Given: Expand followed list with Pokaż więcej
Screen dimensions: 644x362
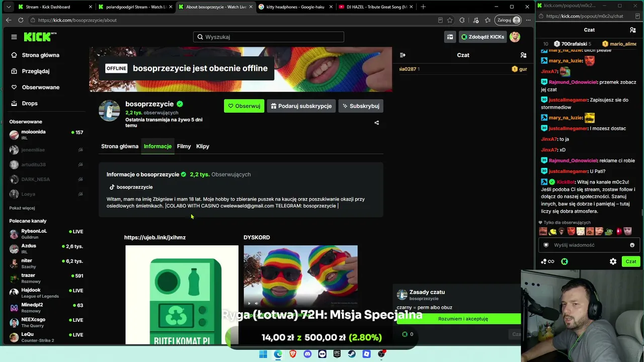Looking at the screenshot, I should click(x=22, y=208).
